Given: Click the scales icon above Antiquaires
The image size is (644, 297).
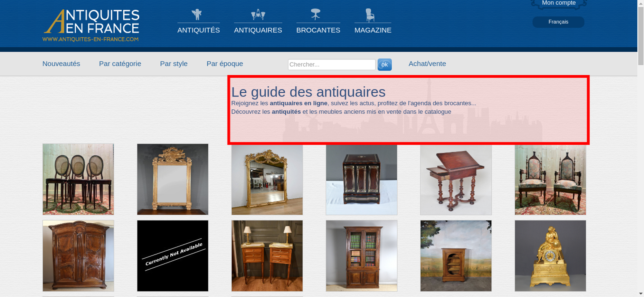Looking at the screenshot, I should pos(258,14).
